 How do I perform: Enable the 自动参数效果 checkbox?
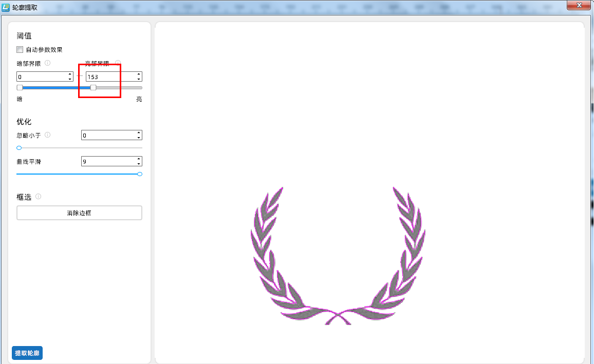pos(20,50)
